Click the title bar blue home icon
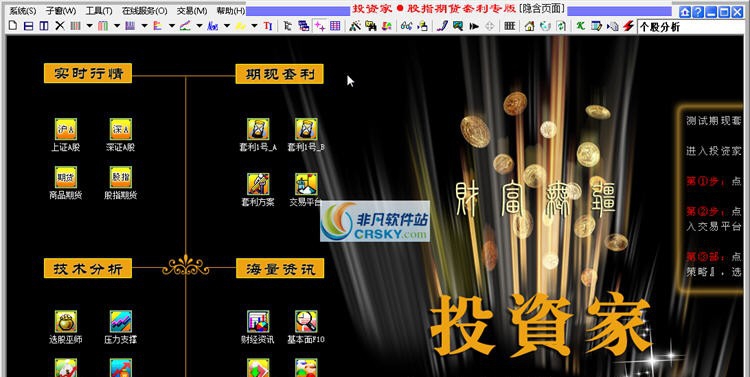The image size is (750, 377). (x=685, y=12)
